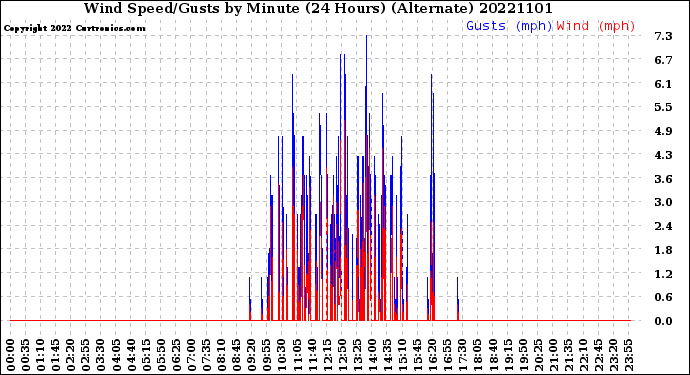
Task: Click the 12:15 time label
Action: [x=327, y=355]
